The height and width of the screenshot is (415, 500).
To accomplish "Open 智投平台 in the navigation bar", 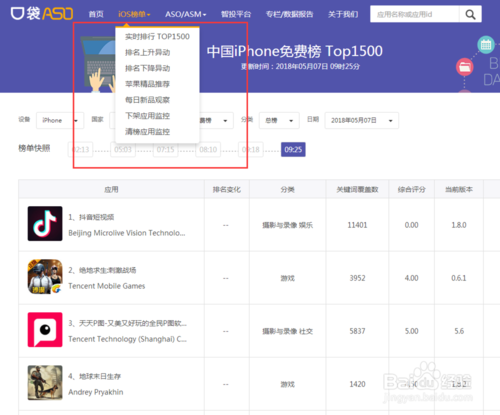I will (x=236, y=14).
